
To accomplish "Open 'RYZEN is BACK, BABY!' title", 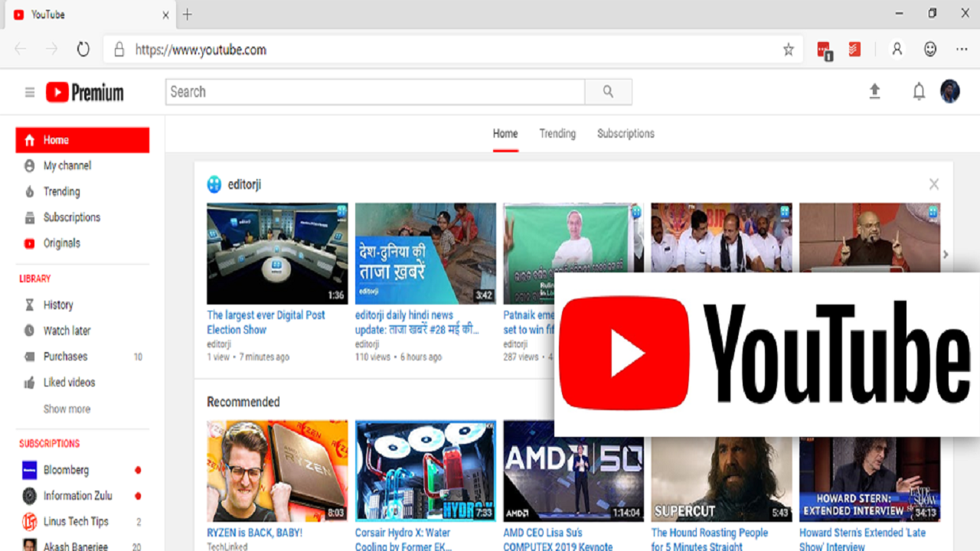I will pyautogui.click(x=254, y=533).
